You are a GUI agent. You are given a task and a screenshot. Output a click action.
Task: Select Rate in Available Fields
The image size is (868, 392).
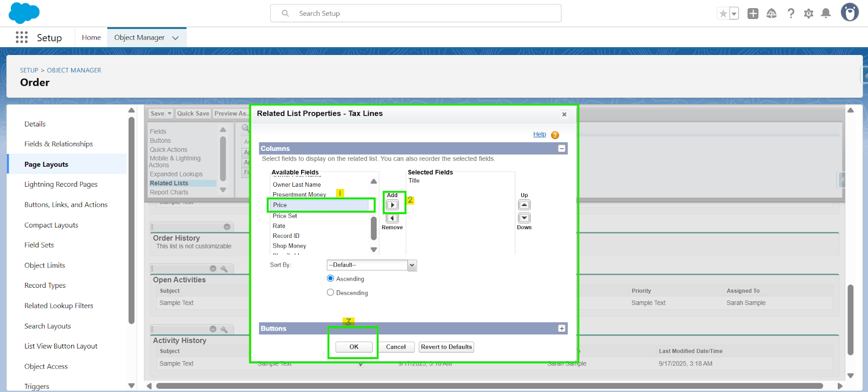[x=279, y=226]
